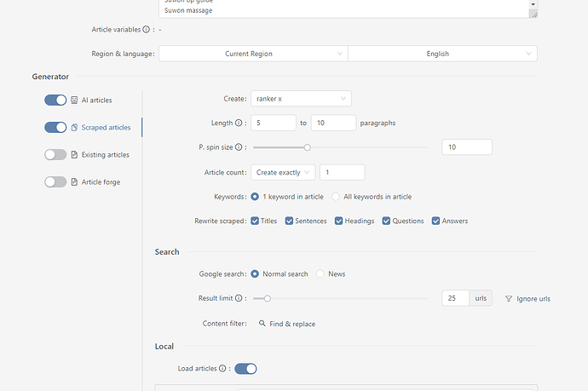Screen dimensions: 588x391
Task: Select the News search radio button
Action: [320, 274]
